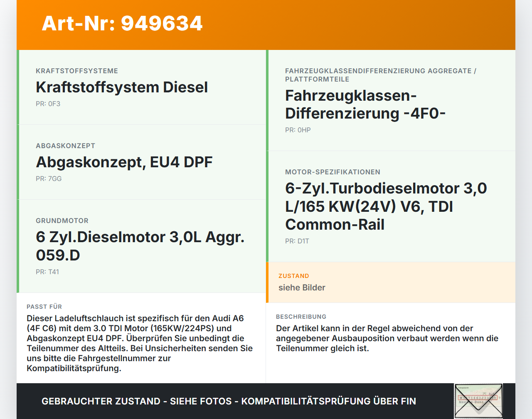Click the PR: 0F3 code label
The image size is (532, 419).
48,103
